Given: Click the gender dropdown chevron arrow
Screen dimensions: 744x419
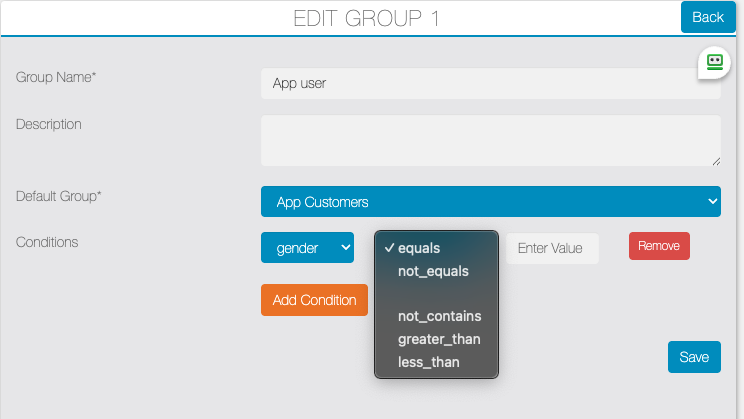Looking at the screenshot, I should tap(345, 247).
